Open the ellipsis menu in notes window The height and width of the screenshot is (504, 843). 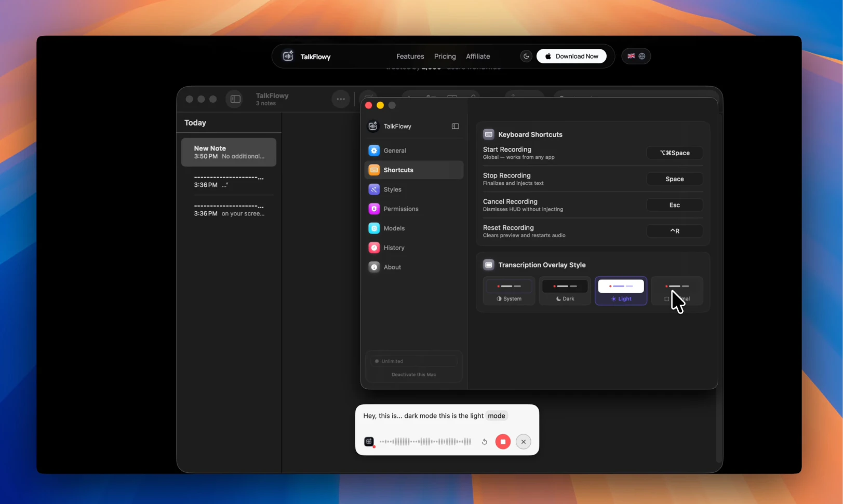pos(341,99)
